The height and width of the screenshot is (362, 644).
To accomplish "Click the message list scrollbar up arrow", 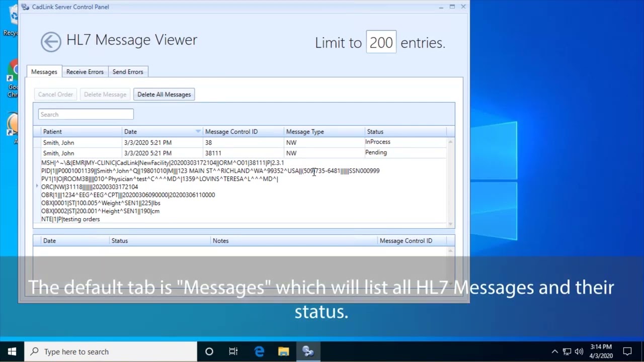I will [450, 142].
